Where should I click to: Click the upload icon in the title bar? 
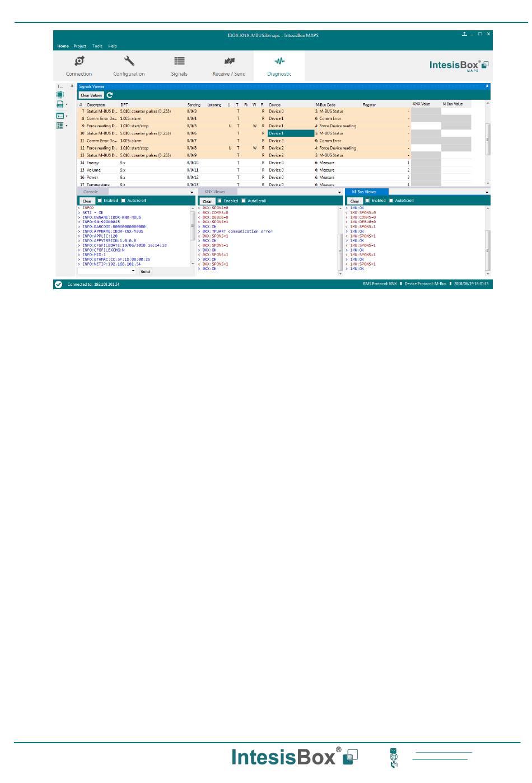[464, 34]
